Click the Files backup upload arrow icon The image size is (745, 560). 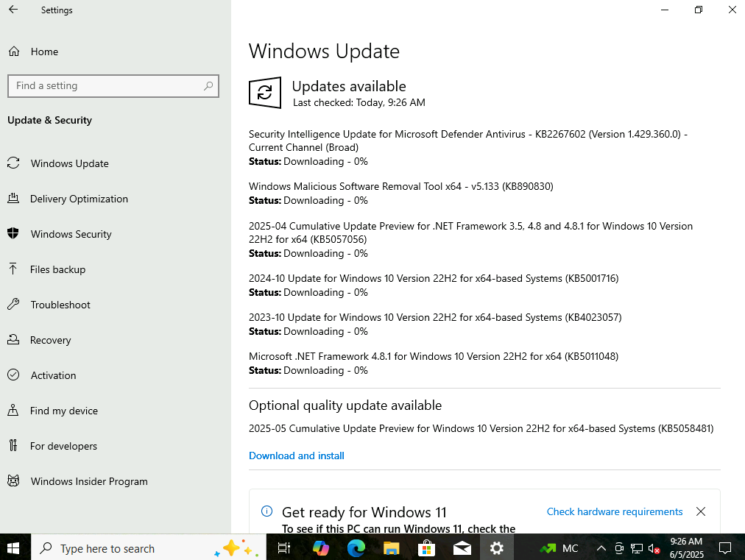[13, 269]
